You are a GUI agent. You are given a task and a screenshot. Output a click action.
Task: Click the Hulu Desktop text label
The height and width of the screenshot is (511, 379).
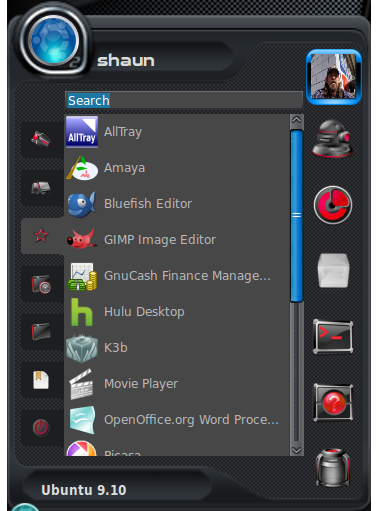pyautogui.click(x=144, y=312)
